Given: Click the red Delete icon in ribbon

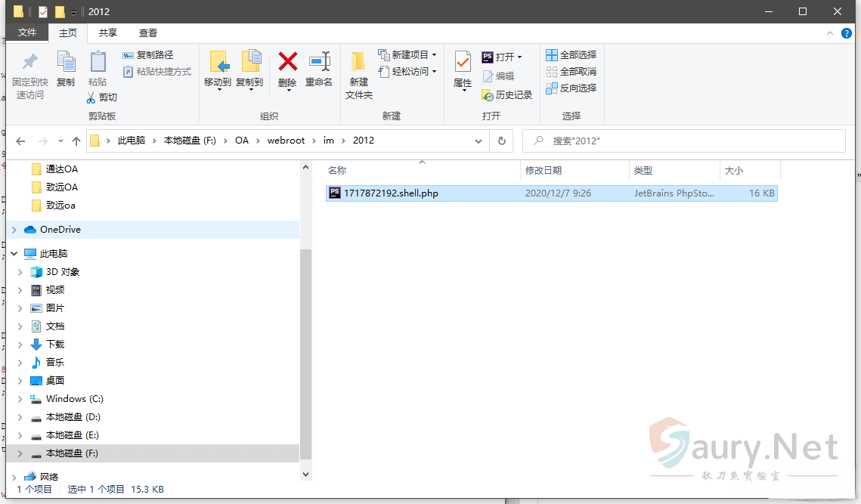Looking at the screenshot, I should click(287, 63).
